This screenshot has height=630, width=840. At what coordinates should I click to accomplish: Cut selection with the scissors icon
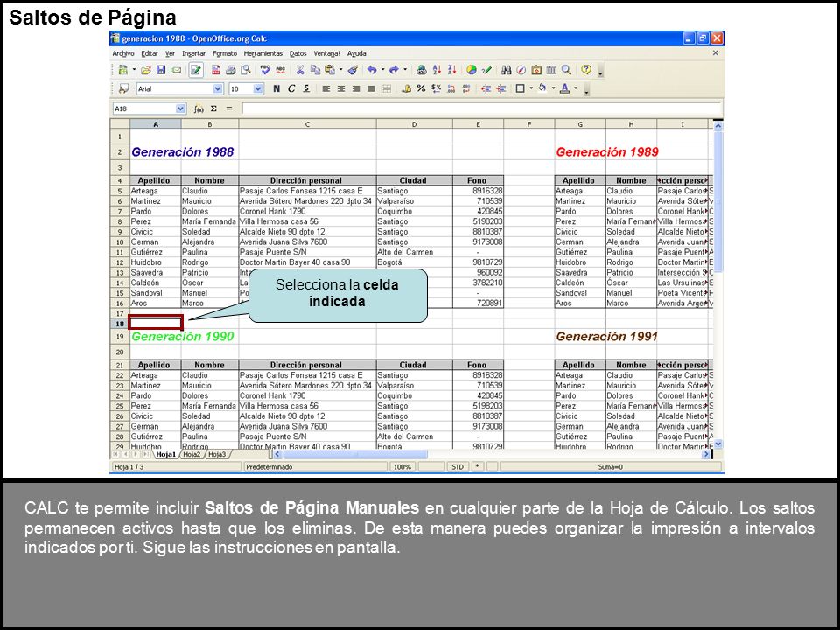(300, 70)
